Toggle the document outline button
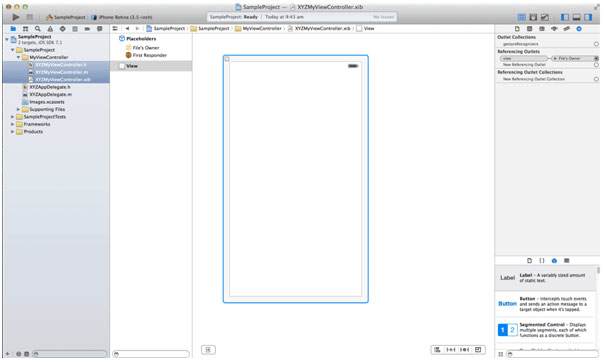 208,350
